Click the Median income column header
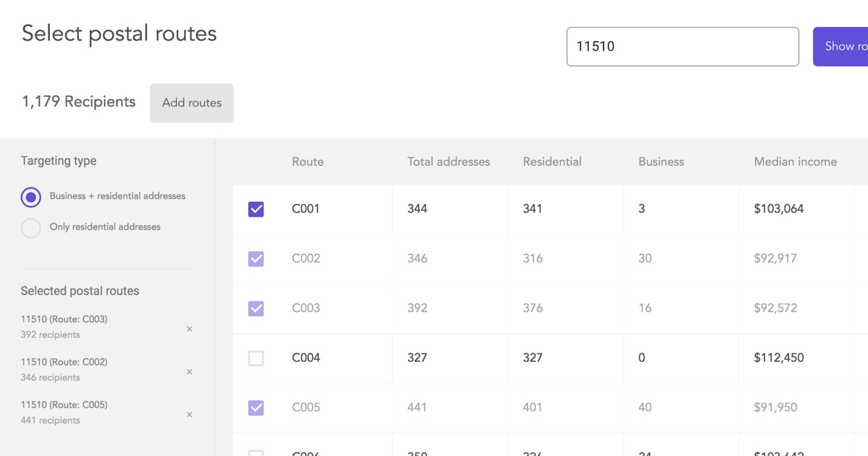The height and width of the screenshot is (456, 868). (x=795, y=161)
